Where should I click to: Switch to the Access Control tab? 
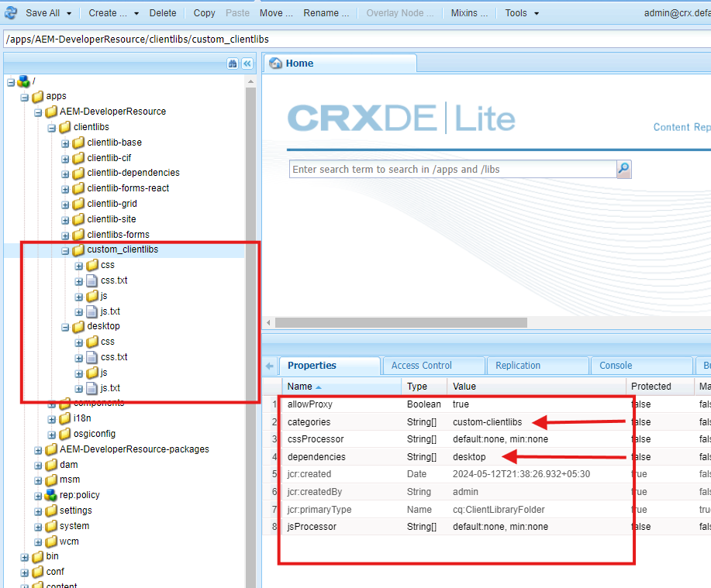pyautogui.click(x=421, y=366)
